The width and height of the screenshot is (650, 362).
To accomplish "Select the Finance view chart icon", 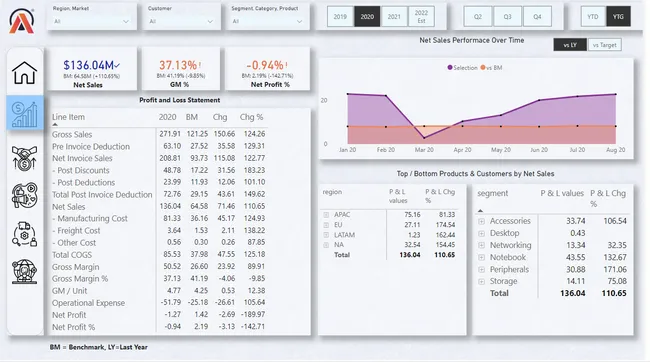I will [24, 113].
